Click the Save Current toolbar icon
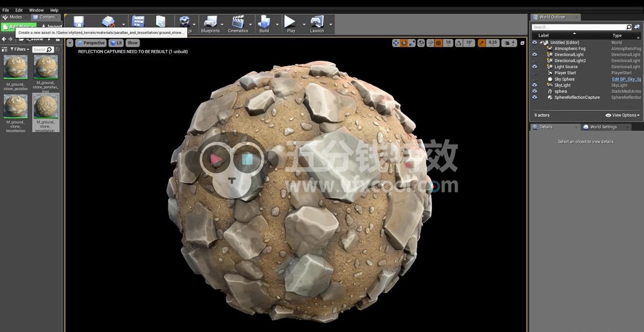The width and height of the screenshot is (644, 332). (x=79, y=22)
